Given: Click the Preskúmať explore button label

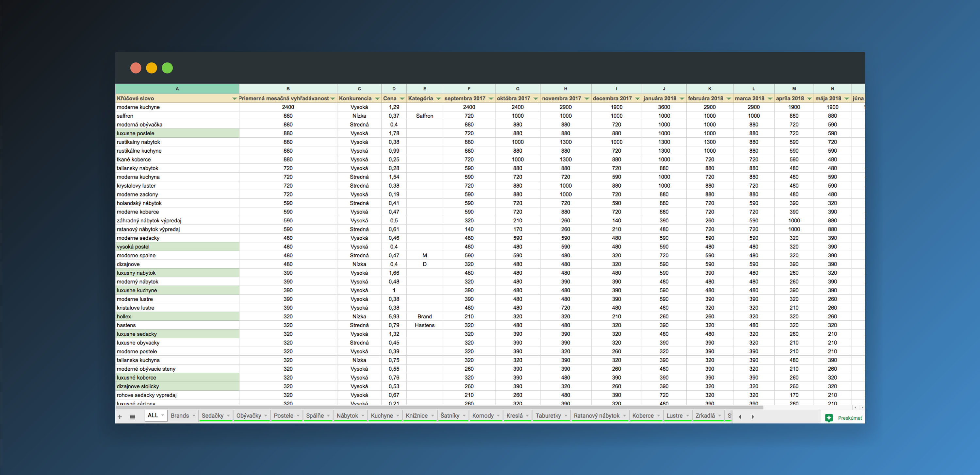Looking at the screenshot, I should [x=850, y=418].
